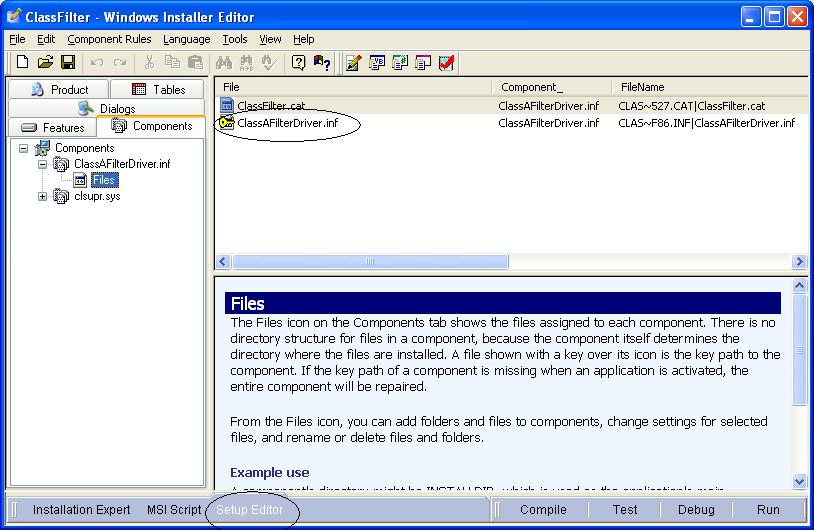Switch to the Dialogs tab

pos(106,108)
